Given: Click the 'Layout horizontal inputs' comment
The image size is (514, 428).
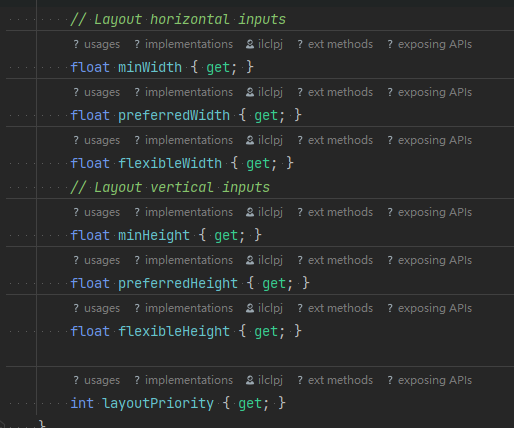Looking at the screenshot, I should tap(178, 20).
